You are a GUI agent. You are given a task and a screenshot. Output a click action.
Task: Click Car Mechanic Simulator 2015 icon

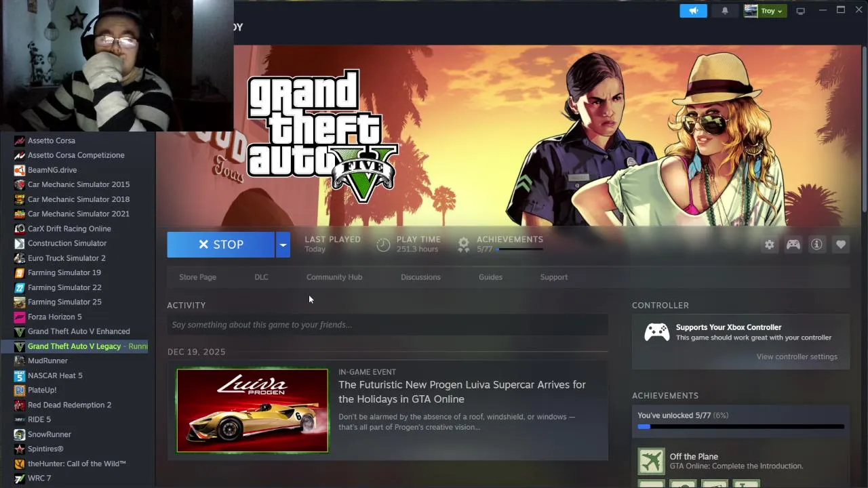(x=20, y=184)
